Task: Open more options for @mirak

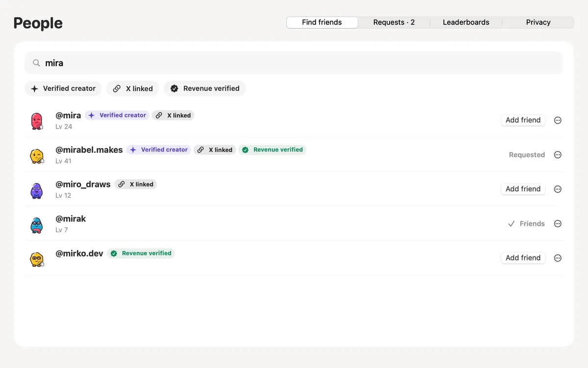Action: point(558,223)
